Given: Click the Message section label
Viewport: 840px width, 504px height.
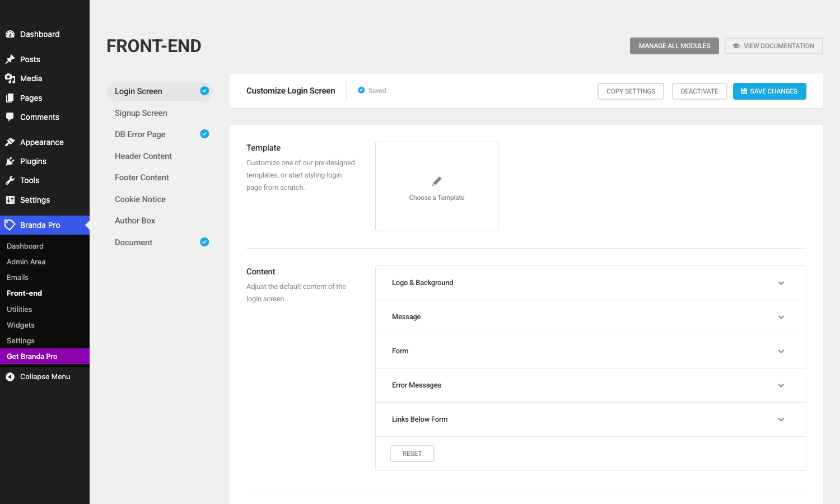Looking at the screenshot, I should point(406,317).
